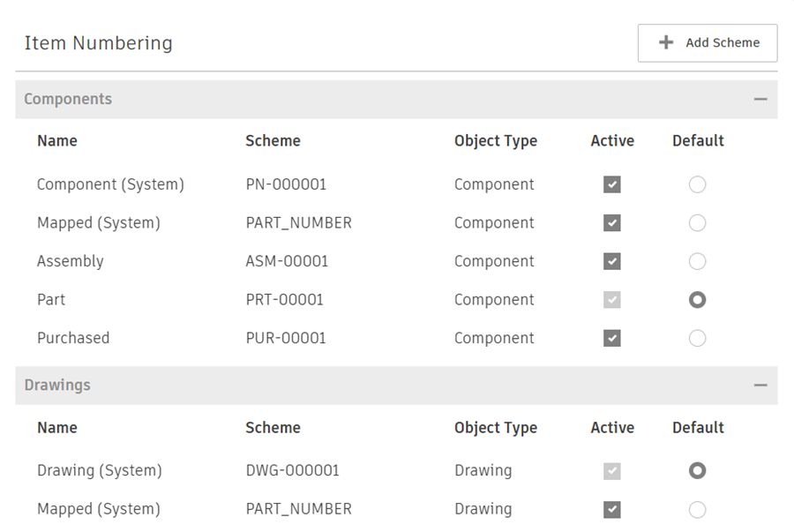Click the Components section header title
This screenshot has height=532, width=794.
pos(68,100)
